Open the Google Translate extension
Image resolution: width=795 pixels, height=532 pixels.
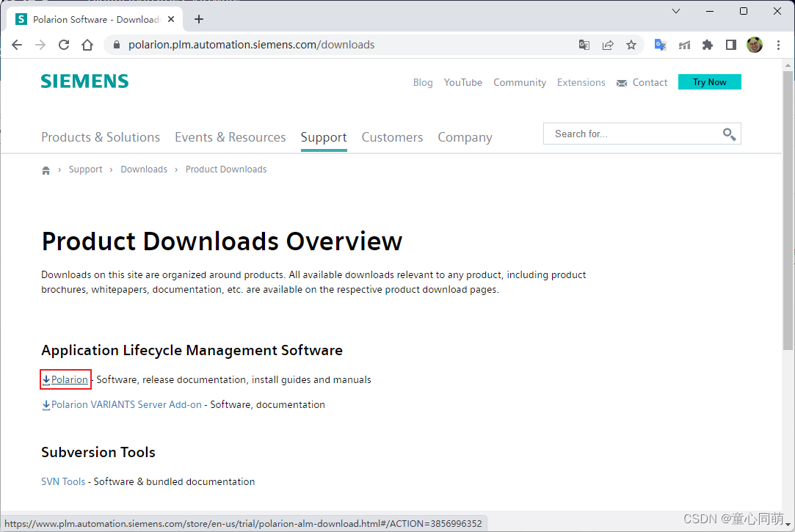[x=660, y=45]
